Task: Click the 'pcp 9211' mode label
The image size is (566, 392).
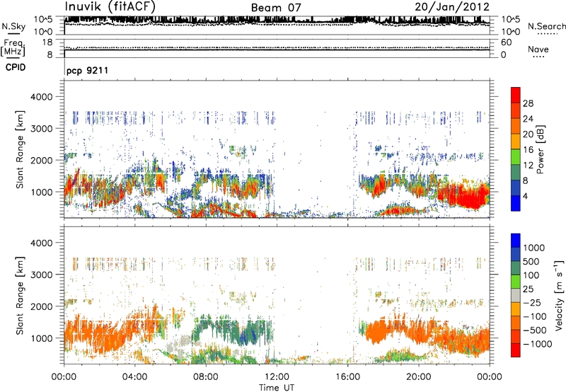Action: coord(87,70)
